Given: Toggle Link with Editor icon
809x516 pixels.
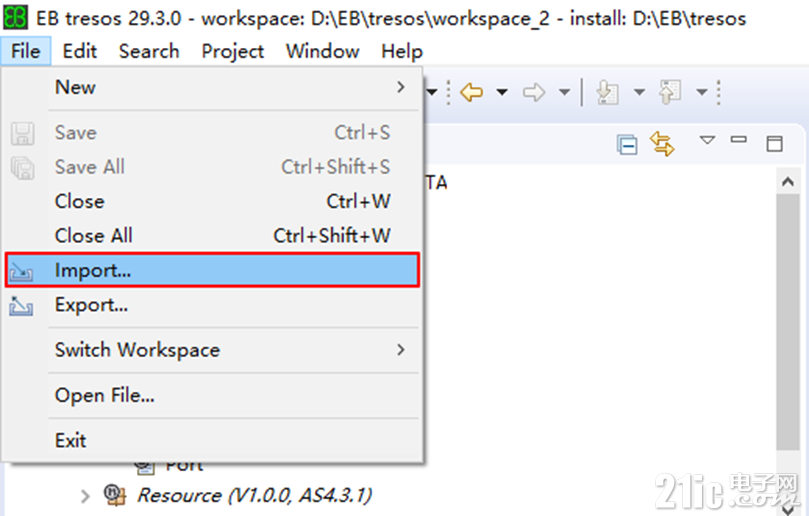Looking at the screenshot, I should (662, 144).
